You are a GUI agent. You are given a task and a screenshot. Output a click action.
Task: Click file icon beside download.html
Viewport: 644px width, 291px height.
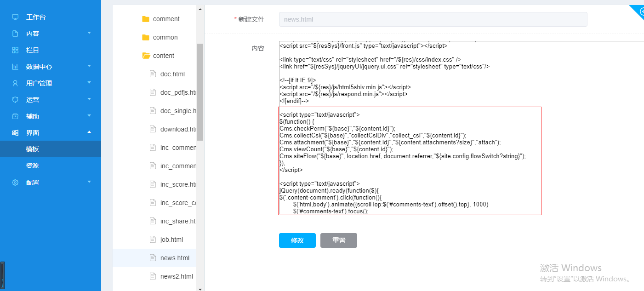point(153,129)
